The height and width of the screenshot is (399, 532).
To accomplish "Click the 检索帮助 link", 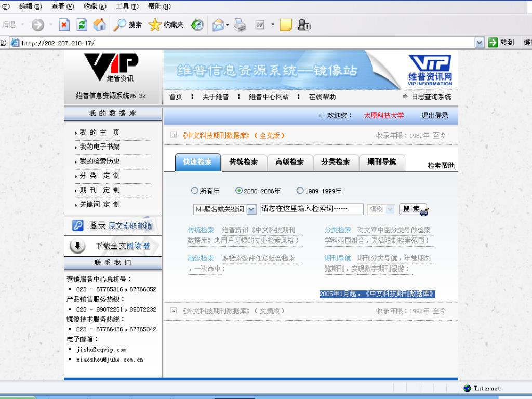I will pyautogui.click(x=441, y=166).
